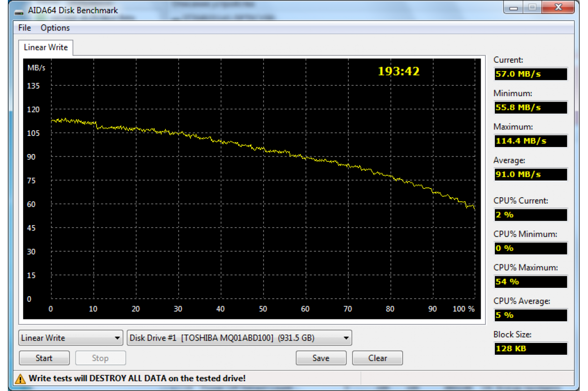Minimize the AIDA64 Disk Benchmark window

click(x=514, y=8)
